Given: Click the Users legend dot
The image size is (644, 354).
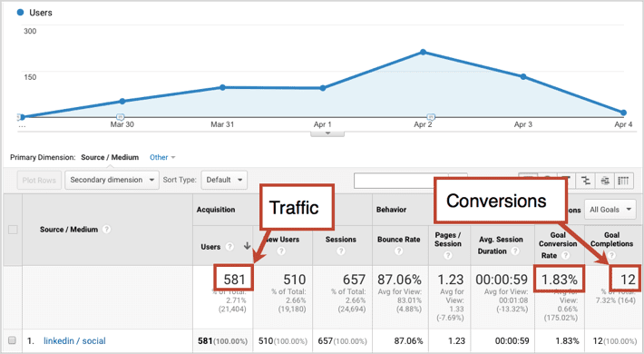Looking at the screenshot, I should point(20,13).
